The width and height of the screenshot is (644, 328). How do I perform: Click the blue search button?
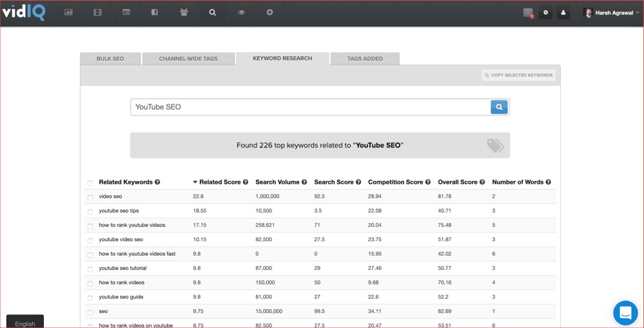point(500,107)
